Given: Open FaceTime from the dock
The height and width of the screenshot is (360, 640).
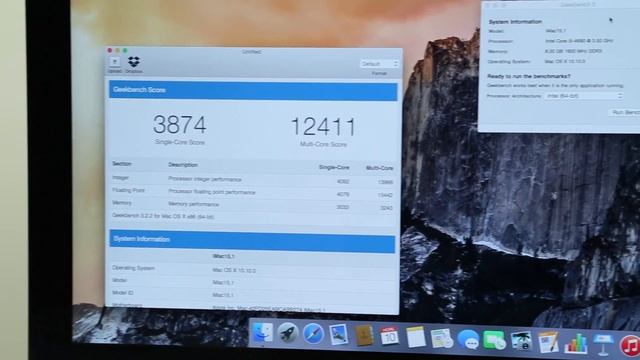Looking at the screenshot, I should tap(494, 340).
